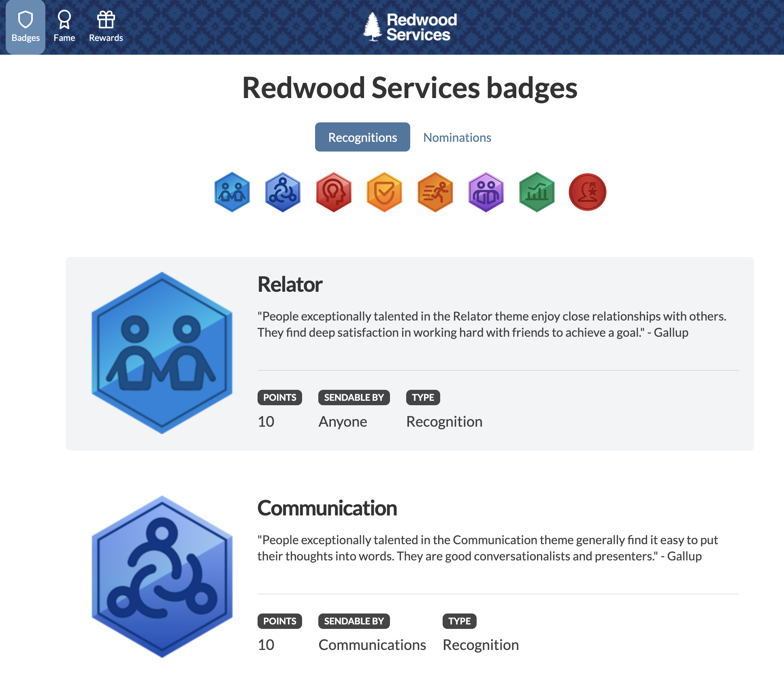Image resolution: width=784 pixels, height=684 pixels.
Task: Click the large Relator hexagon badge thumbnail
Action: [161, 351]
